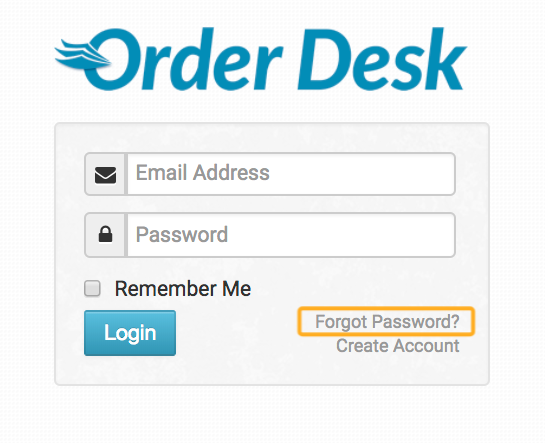Click the winged emblem in the logo
The height and width of the screenshot is (443, 545).
82,55
